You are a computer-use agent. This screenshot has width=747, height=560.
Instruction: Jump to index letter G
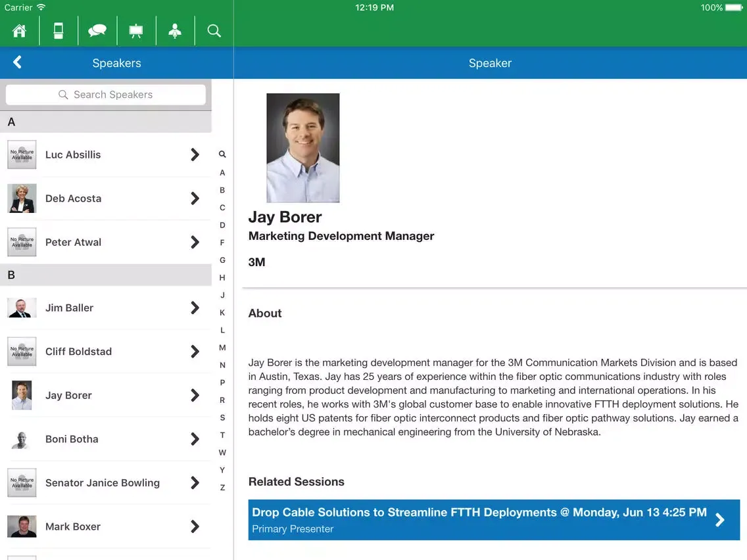coord(222,260)
